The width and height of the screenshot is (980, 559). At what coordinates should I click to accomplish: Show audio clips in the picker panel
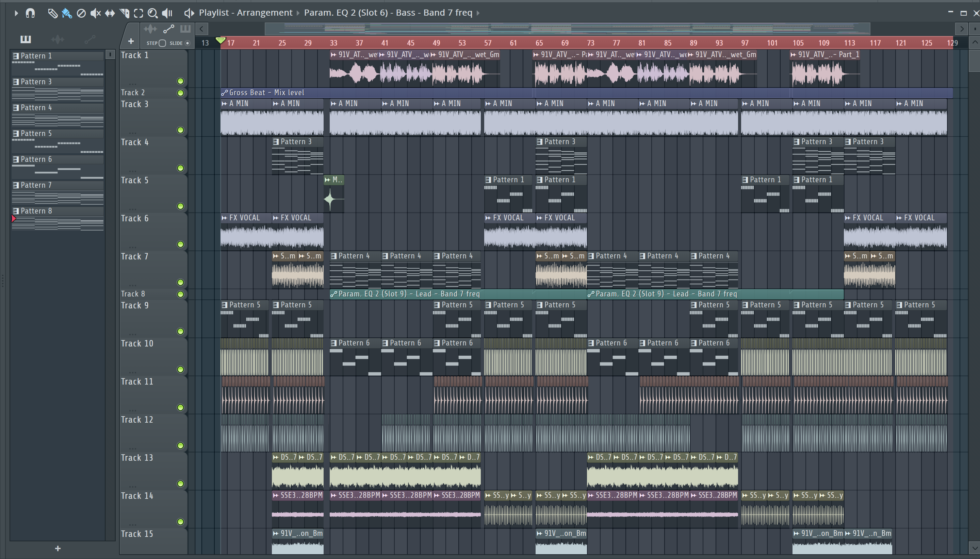pos(57,39)
